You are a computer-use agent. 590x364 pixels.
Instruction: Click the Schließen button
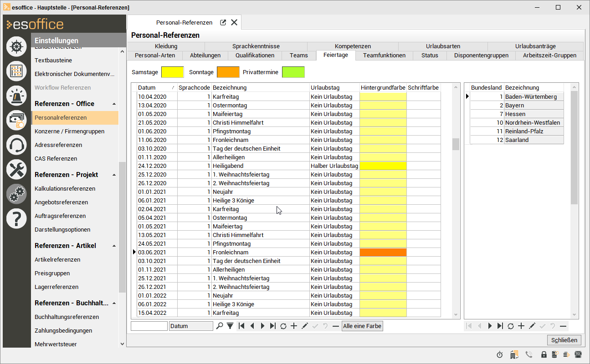564,340
